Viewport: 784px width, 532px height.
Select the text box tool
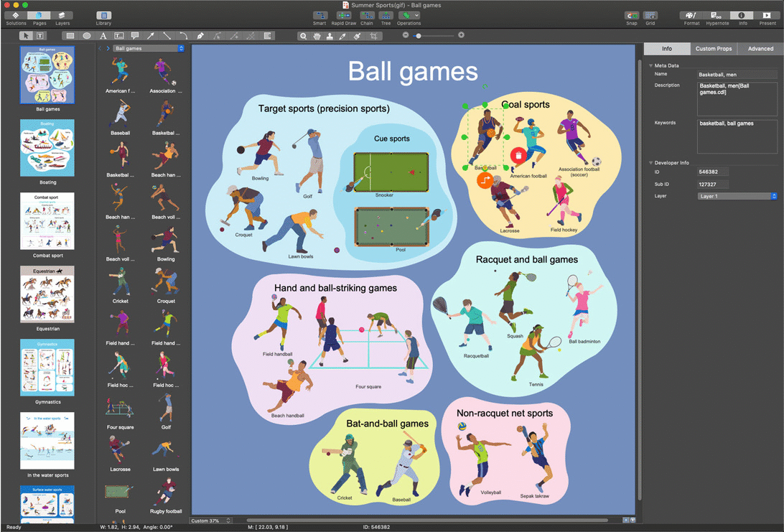pos(119,35)
